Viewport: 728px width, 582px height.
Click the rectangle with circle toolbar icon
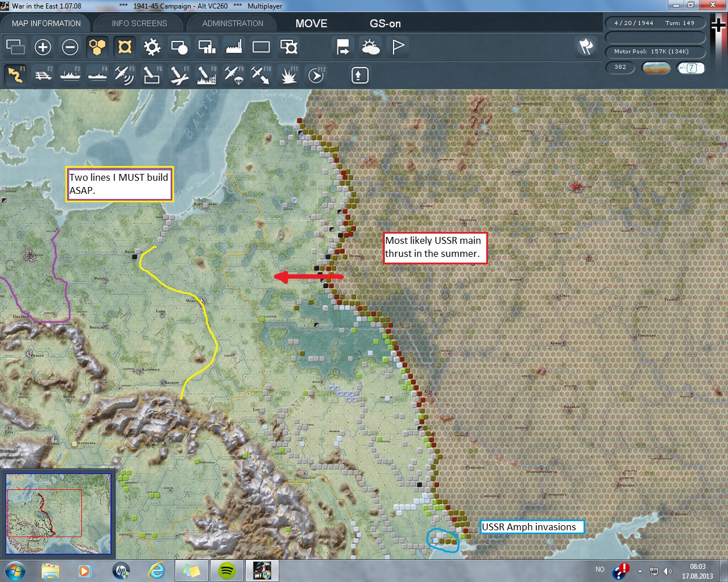pyautogui.click(x=179, y=47)
